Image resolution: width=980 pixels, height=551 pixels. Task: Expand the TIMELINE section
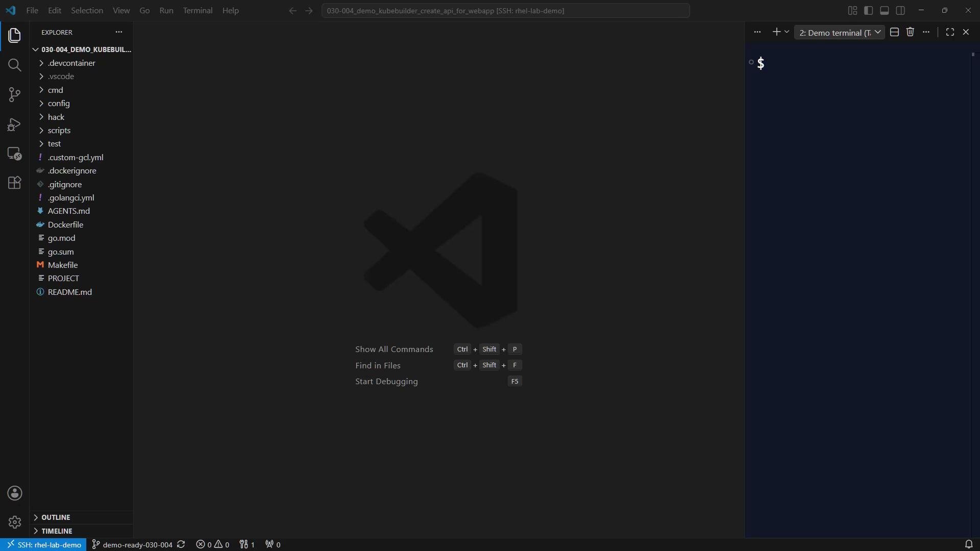tap(82, 531)
